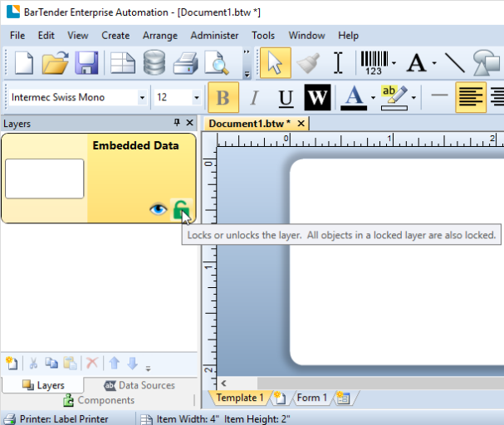
Task: Lock the Embedded Data layer
Action: [x=181, y=209]
